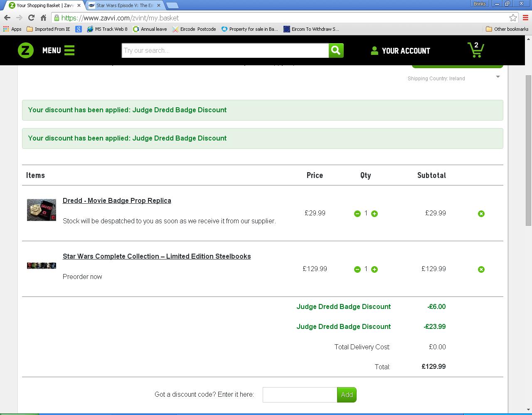Screen dimensions: 532x415
Task: Open YOUR ACCOUNT link
Action: click(400, 51)
